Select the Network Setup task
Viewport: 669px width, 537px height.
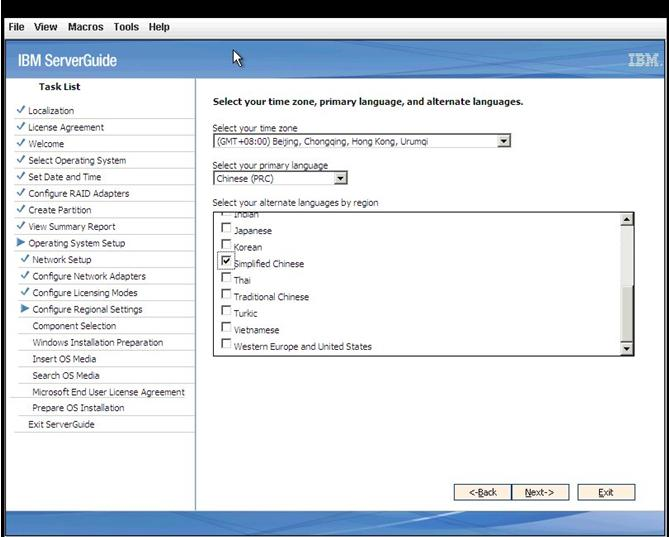pos(62,260)
